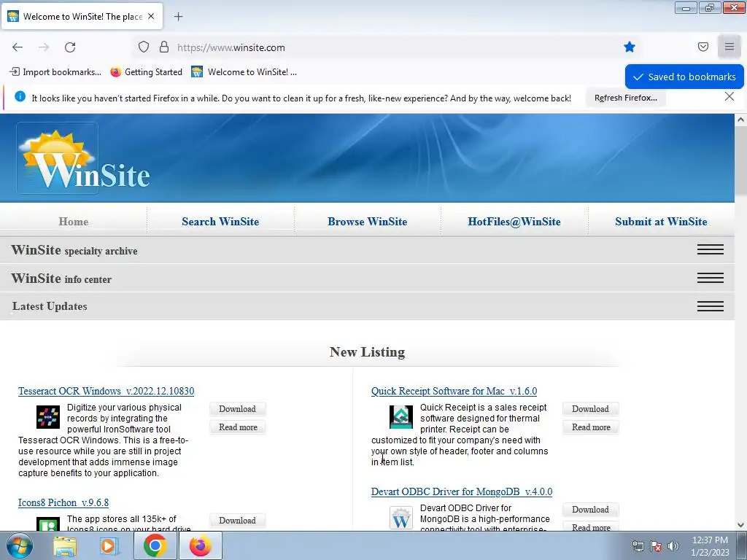This screenshot has height=560, width=747.
Task: Download Devart ODBC Driver for MongoDB
Action: click(590, 510)
